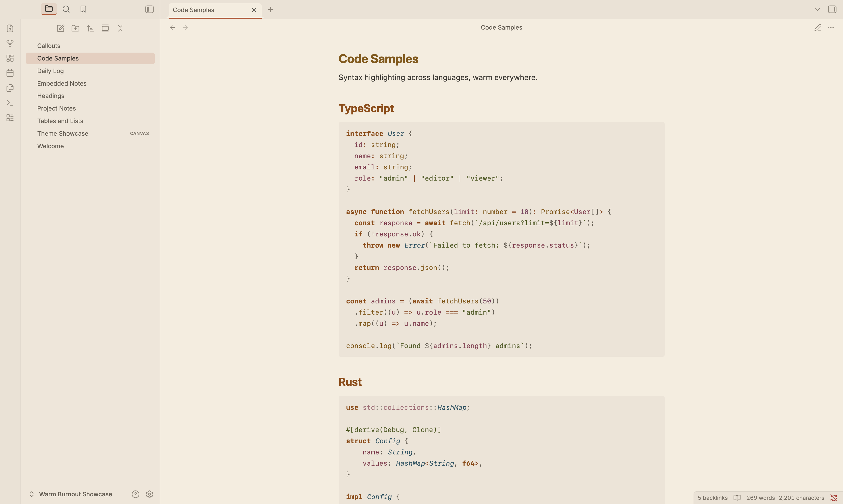Collapse the left sidebar toggle
Screen dimensions: 843x504
coord(150,9)
